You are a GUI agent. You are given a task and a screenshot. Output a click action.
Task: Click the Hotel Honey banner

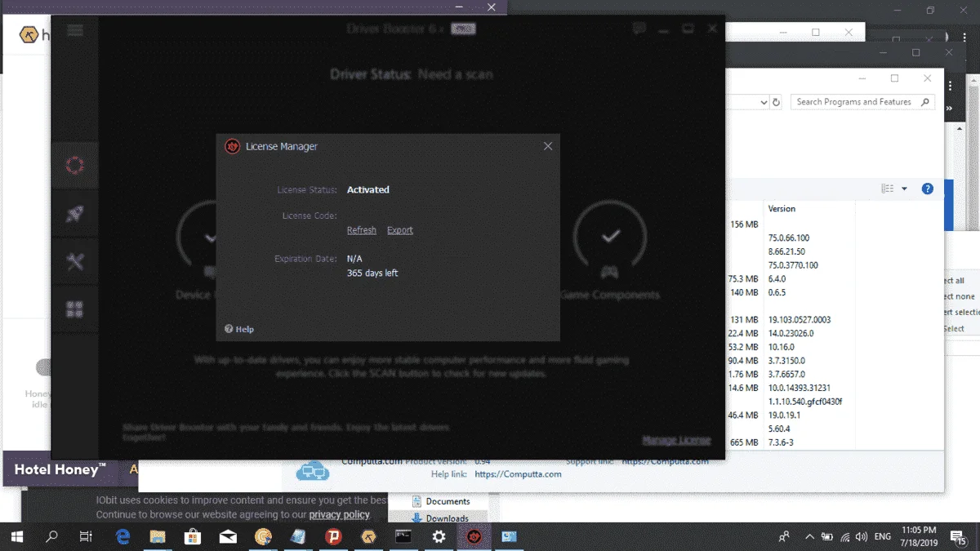coord(61,469)
